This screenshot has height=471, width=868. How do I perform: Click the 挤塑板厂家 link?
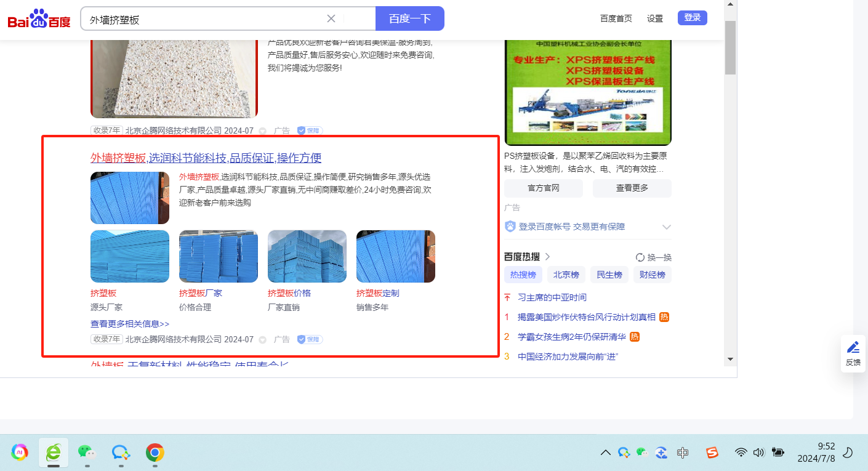(201, 293)
